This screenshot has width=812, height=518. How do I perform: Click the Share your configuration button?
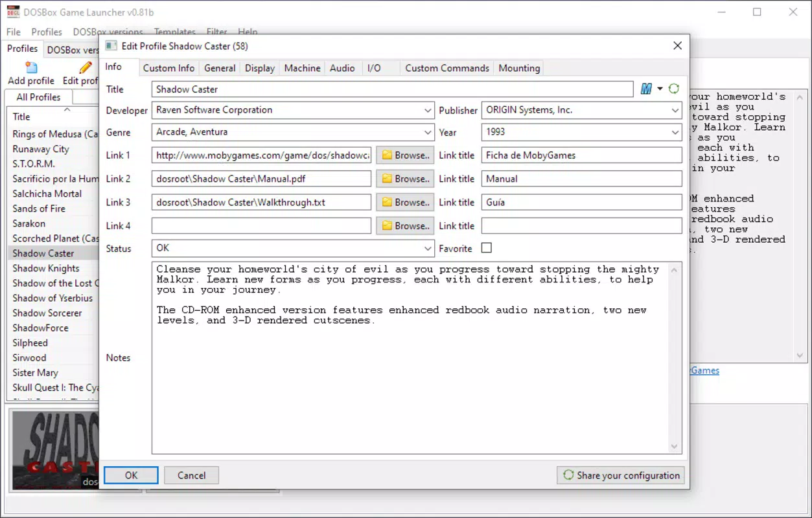(621, 475)
